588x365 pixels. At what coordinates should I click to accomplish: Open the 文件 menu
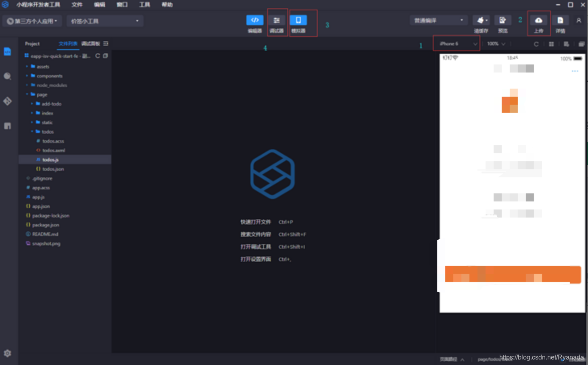tap(77, 4)
